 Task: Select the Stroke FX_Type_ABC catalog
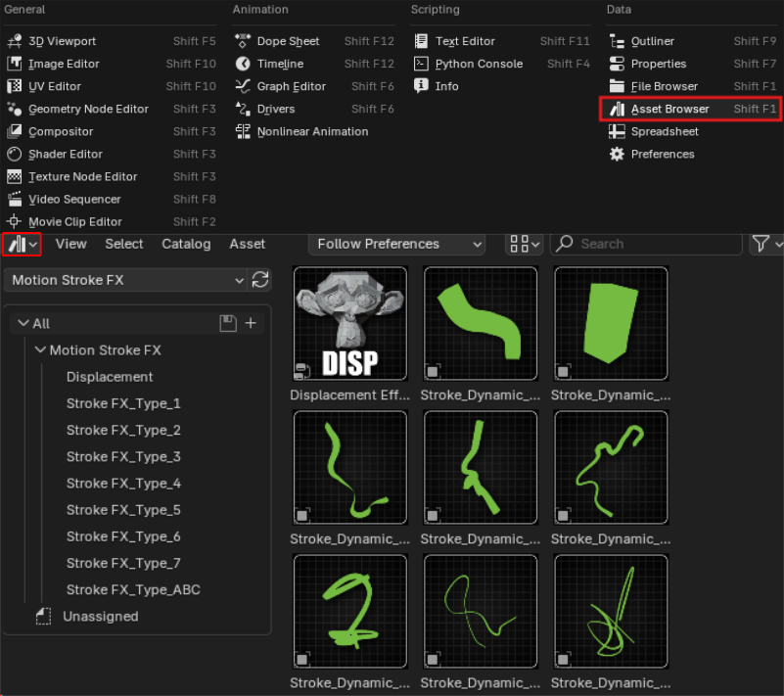click(133, 590)
